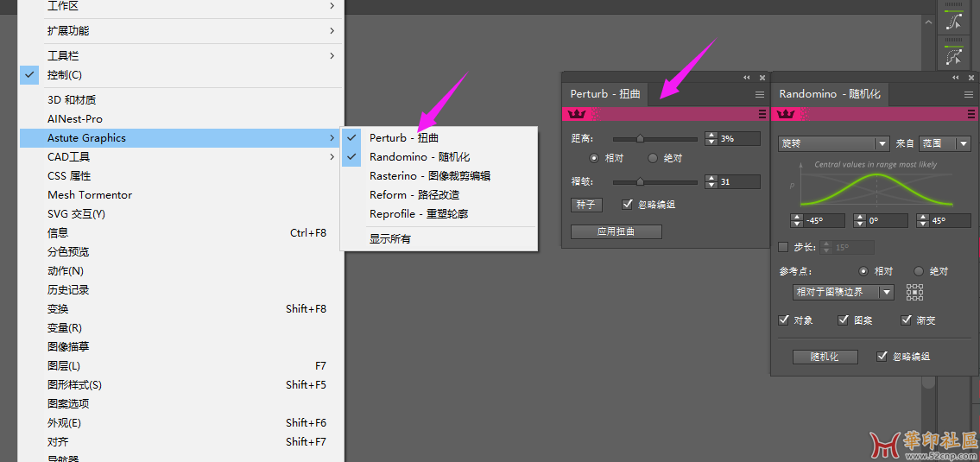Screen dimensions: 980x462
Task: Close the Randomino panel
Action: tap(971, 78)
